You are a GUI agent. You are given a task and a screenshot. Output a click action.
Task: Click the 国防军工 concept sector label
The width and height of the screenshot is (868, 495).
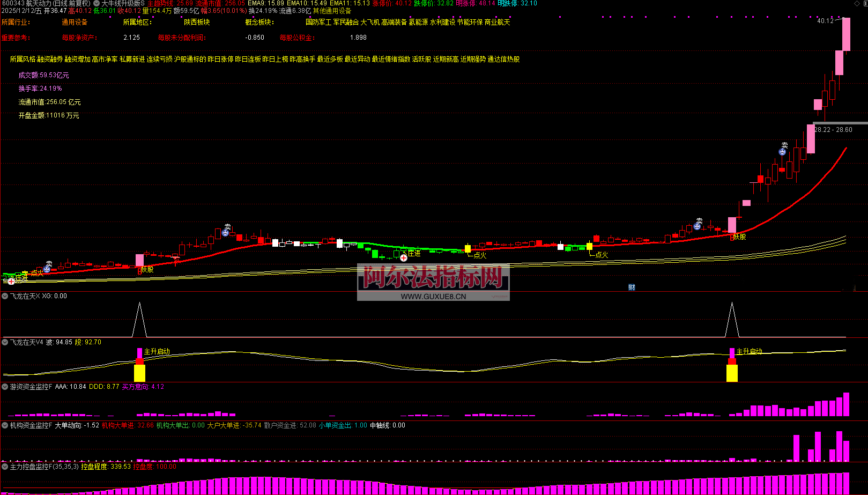pyautogui.click(x=318, y=23)
